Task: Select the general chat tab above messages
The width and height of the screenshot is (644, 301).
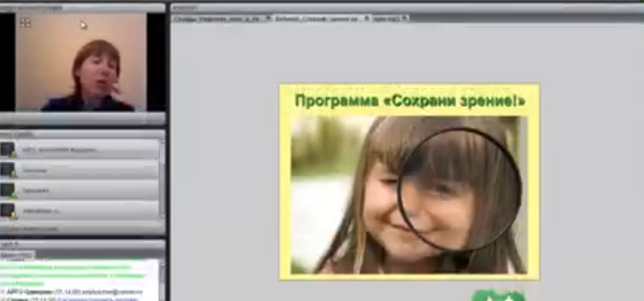Action: (x=17, y=255)
